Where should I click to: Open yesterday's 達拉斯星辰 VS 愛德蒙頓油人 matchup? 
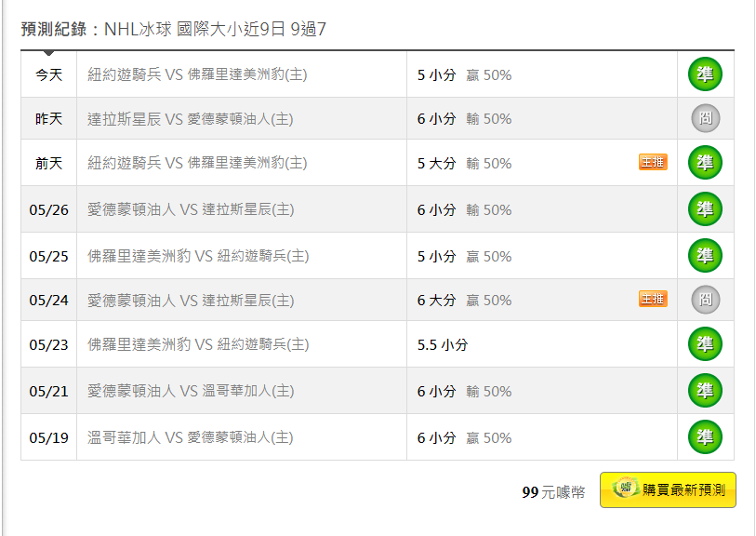[x=190, y=119]
